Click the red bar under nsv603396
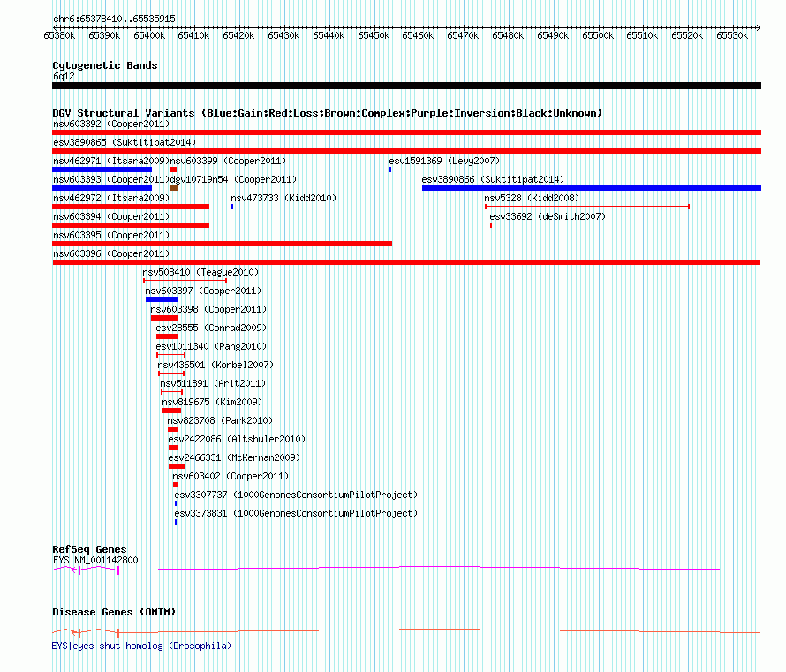Image resolution: width=786 pixels, height=672 pixels. point(406,262)
